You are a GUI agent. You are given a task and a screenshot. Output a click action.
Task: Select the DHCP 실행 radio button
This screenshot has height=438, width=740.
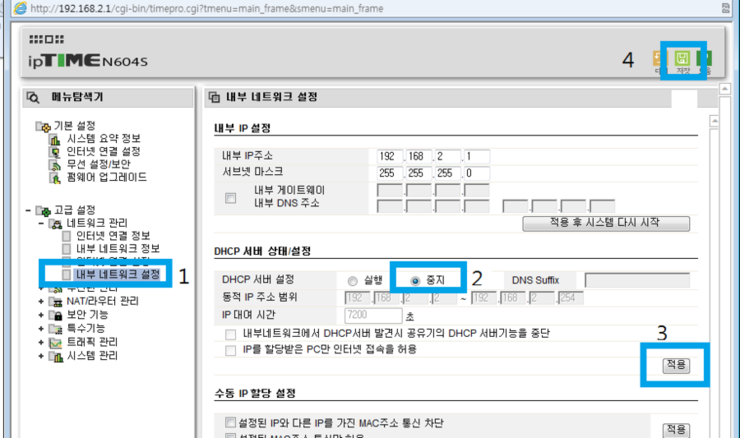coord(352,281)
